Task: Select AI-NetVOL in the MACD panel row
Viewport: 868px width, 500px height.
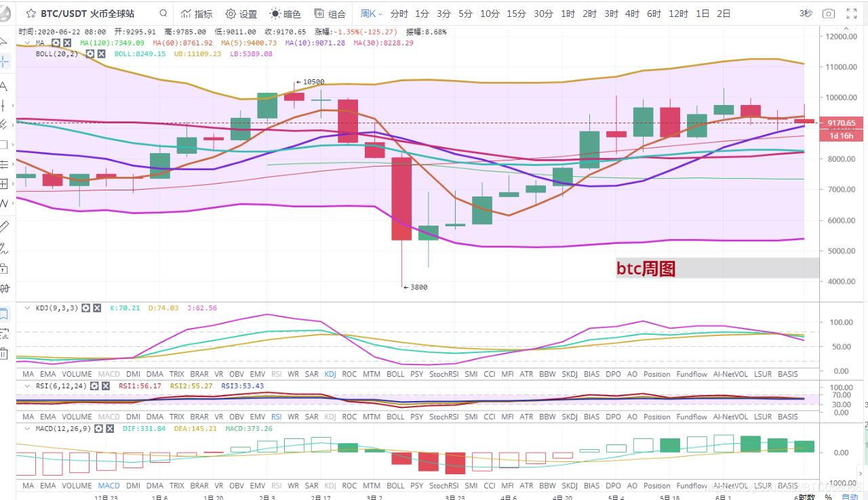Action: coord(730,486)
